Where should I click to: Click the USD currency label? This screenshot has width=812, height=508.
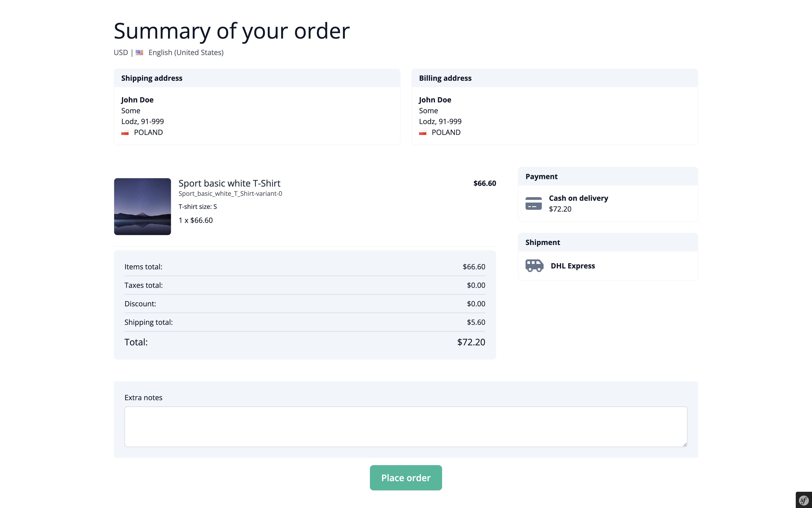121,53
